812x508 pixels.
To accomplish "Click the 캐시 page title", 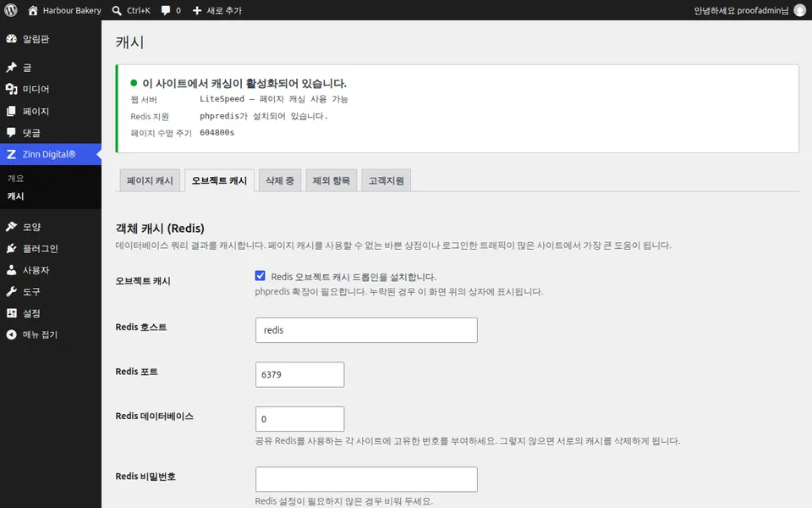I will click(x=129, y=42).
